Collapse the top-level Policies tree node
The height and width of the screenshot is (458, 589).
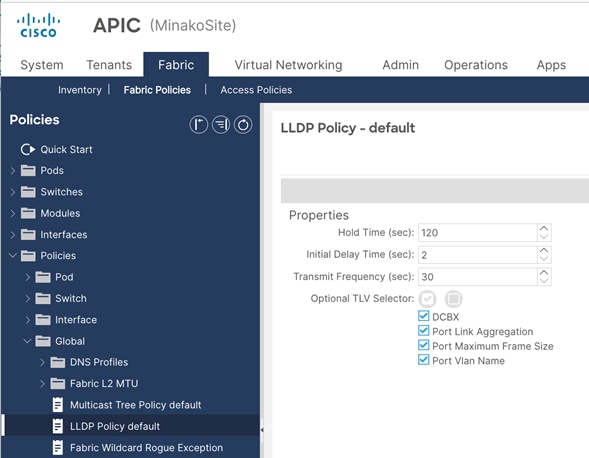tap(12, 255)
